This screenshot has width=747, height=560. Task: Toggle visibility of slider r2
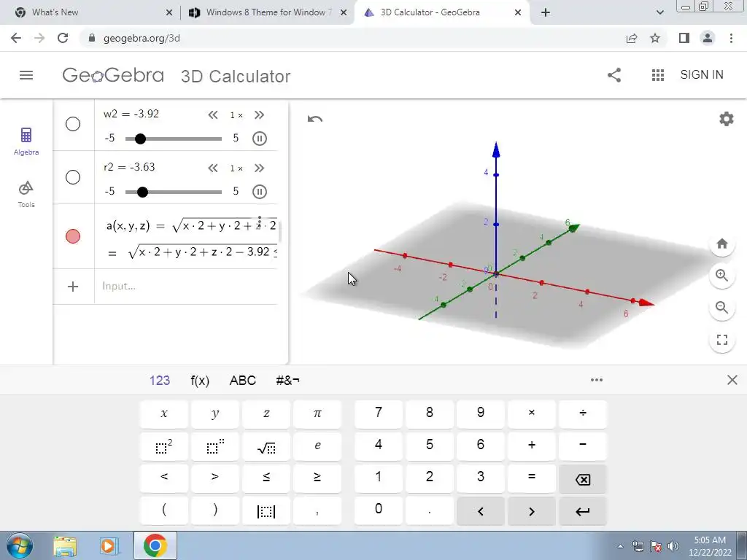[73, 177]
